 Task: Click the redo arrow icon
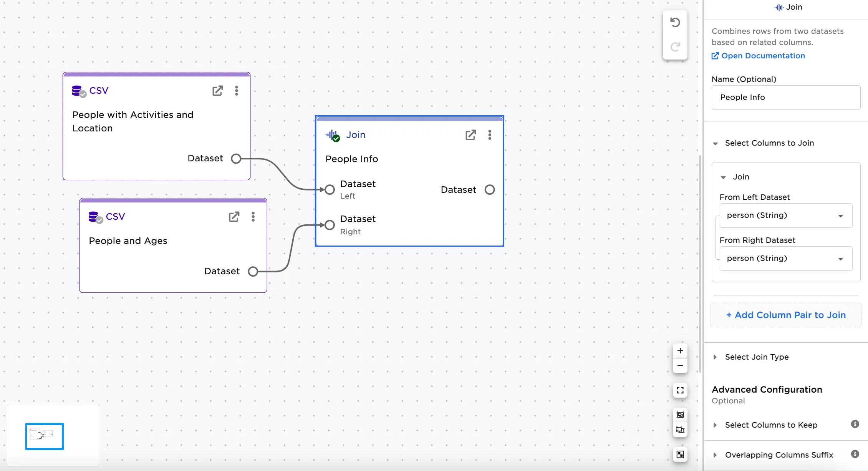[x=675, y=47]
